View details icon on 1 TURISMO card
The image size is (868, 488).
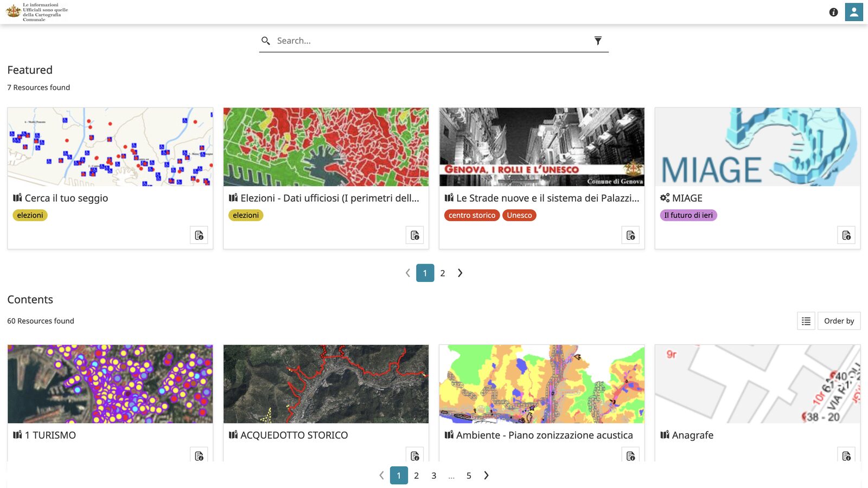[x=199, y=455]
